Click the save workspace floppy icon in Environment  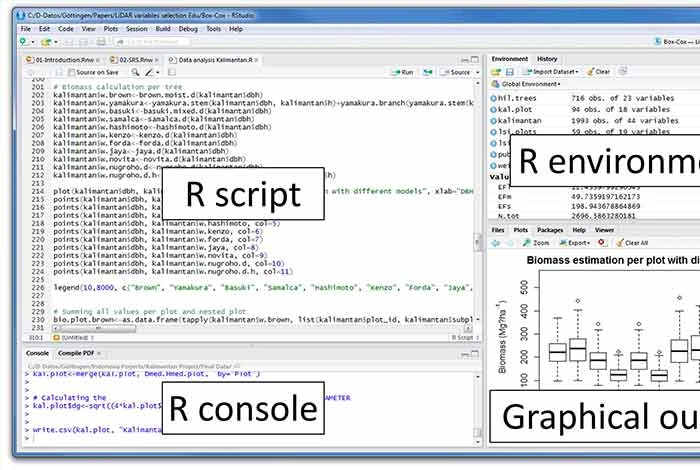click(509, 72)
